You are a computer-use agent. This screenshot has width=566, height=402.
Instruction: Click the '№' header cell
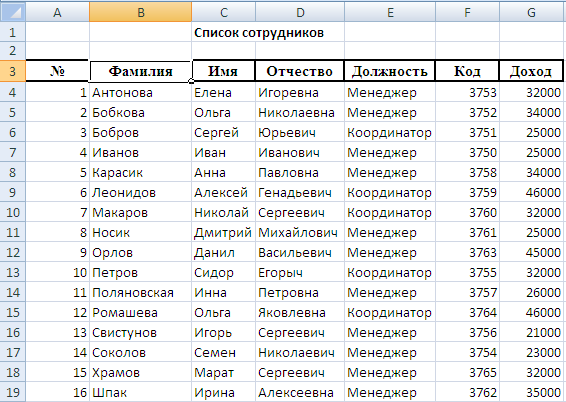tap(57, 71)
